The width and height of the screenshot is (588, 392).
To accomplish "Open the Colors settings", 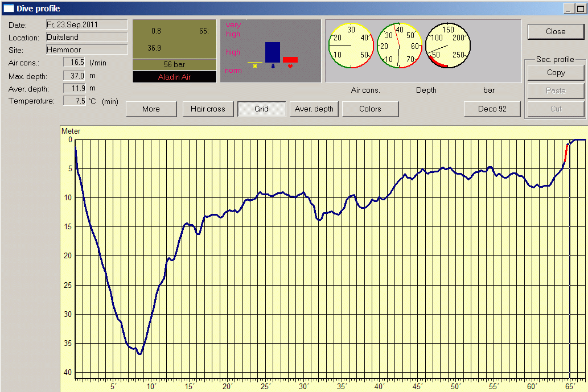I will (x=370, y=109).
